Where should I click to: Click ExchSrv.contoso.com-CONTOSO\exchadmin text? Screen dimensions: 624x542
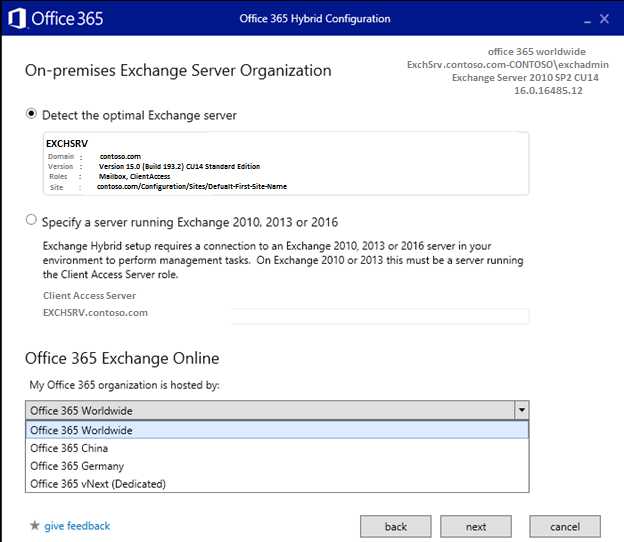(508, 64)
